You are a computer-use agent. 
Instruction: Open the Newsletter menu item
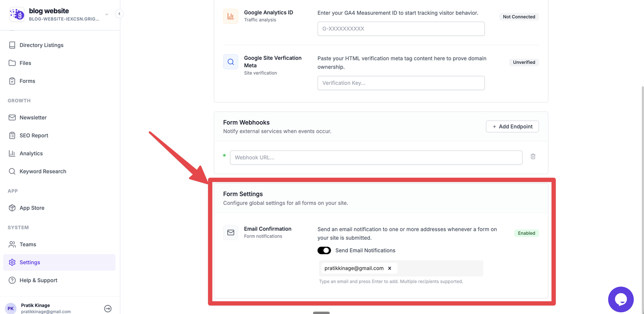33,117
